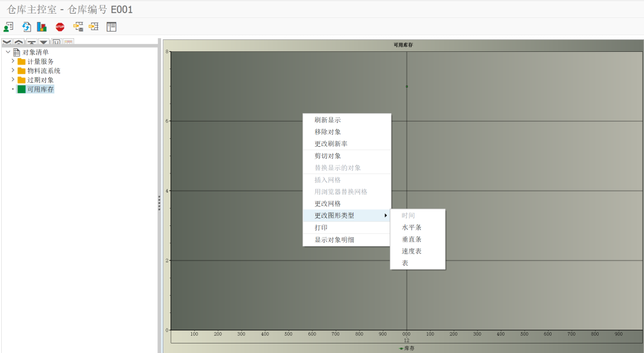This screenshot has width=644, height=353.
Task: Click the user settings icon in toolbar
Action: pyautogui.click(x=8, y=27)
